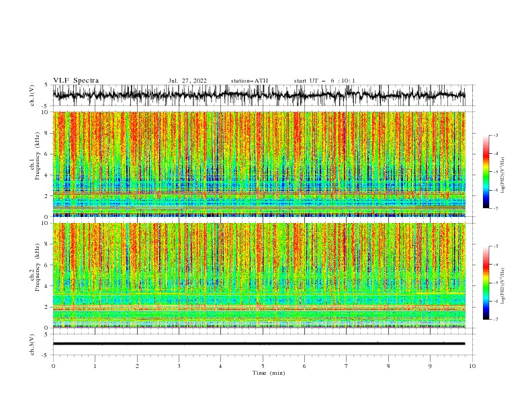The height and width of the screenshot is (411, 532).
Task: Click the time axis tick label "1"
Action: click(x=95, y=366)
